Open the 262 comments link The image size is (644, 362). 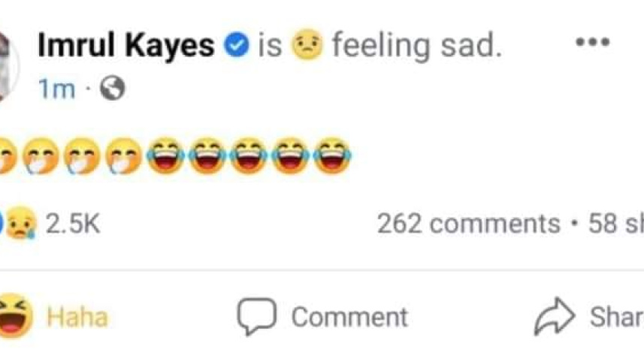[468, 223]
